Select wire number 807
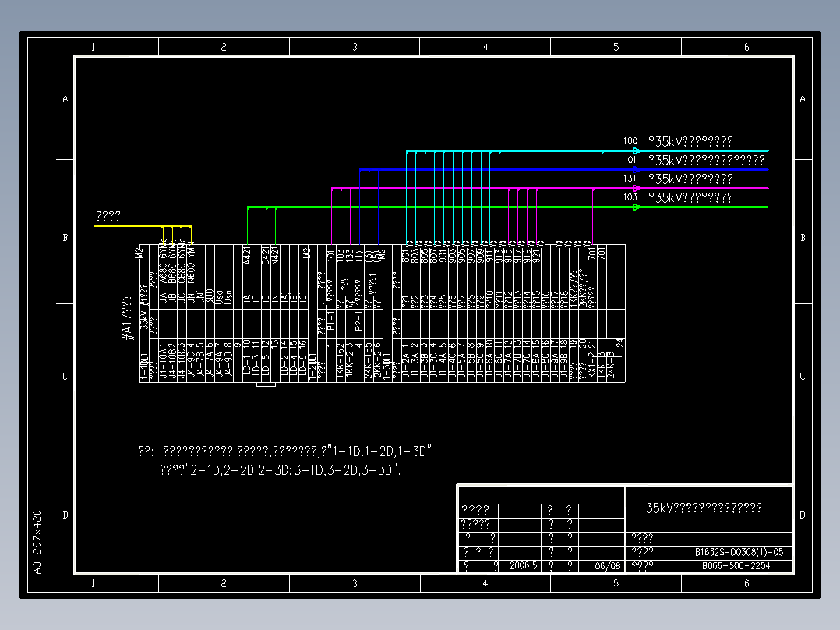Viewport: 840px width, 630px height. (x=433, y=255)
